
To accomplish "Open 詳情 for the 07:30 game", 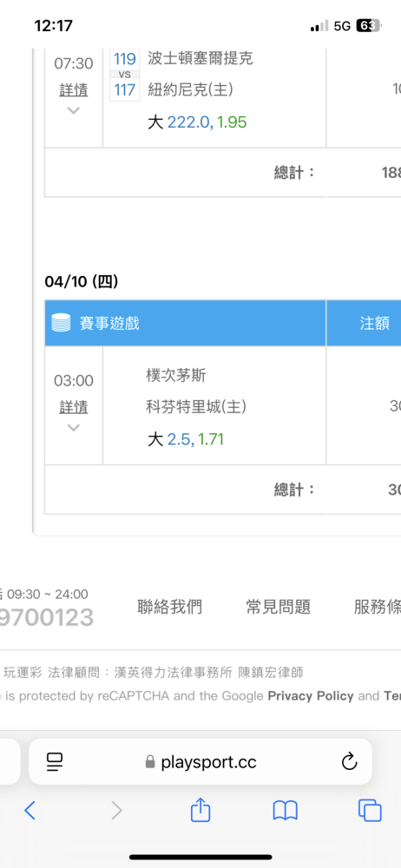I will coord(74,89).
